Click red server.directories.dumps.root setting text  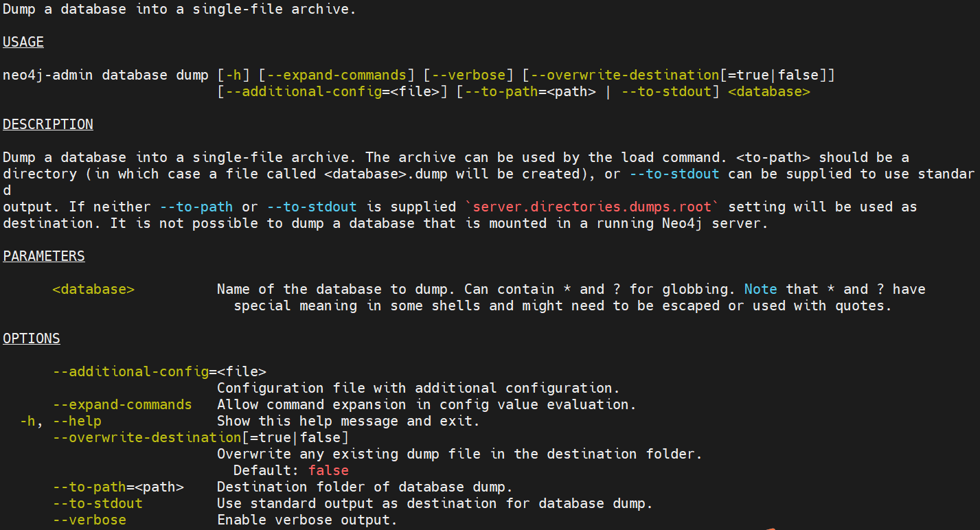[592, 207]
